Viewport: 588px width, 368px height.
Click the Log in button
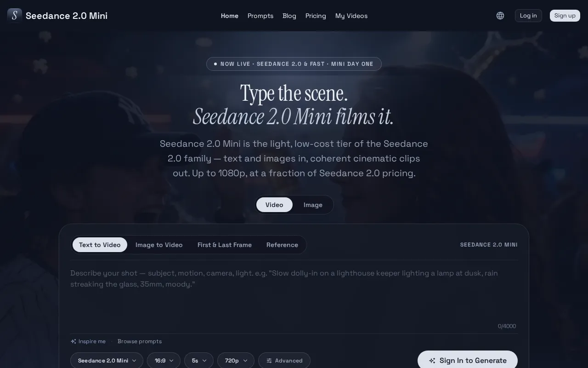point(528,16)
